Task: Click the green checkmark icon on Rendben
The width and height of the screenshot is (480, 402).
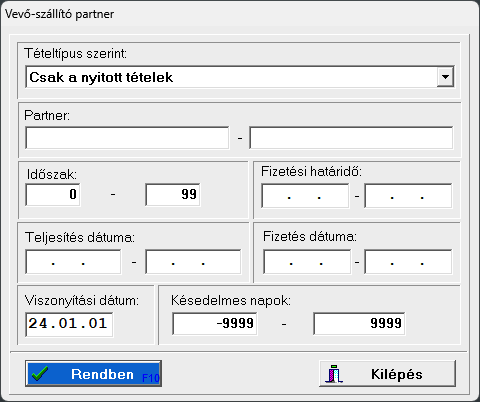Action: 40,374
